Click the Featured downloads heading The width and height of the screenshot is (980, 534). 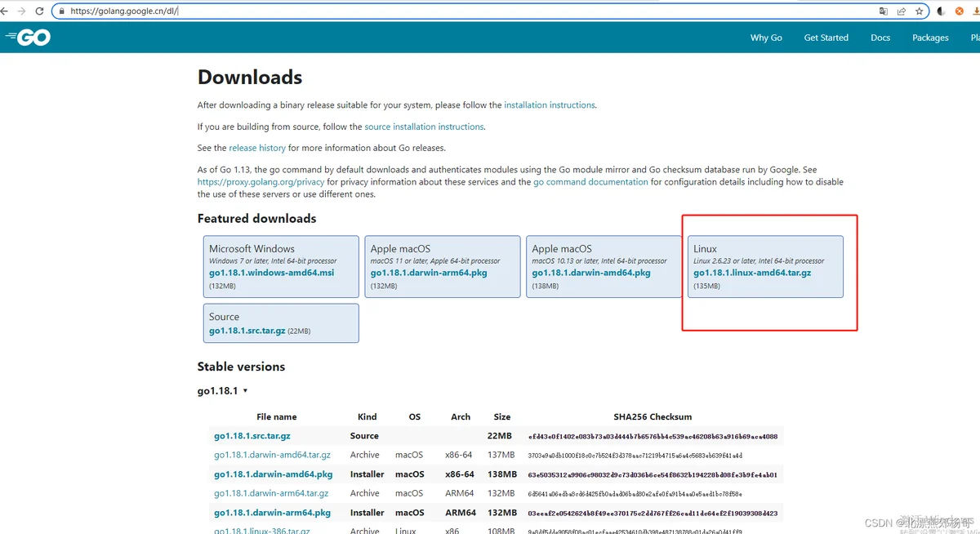tap(256, 219)
